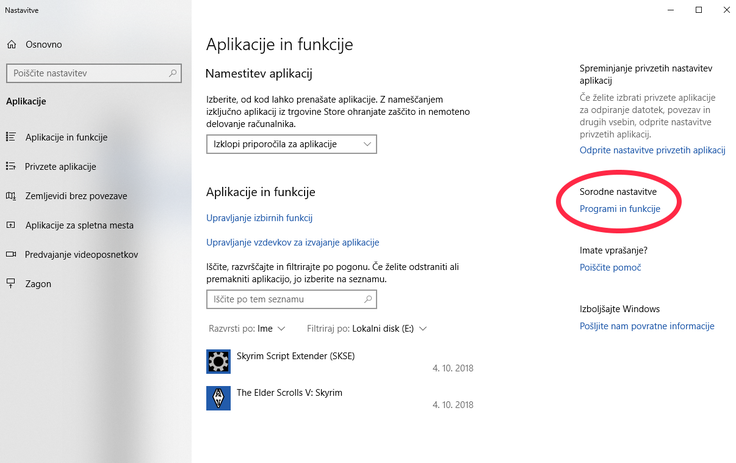This screenshot has width=736, height=463.
Task: Click the search magnifier in Poiščite nastavitev
Action: pos(173,73)
